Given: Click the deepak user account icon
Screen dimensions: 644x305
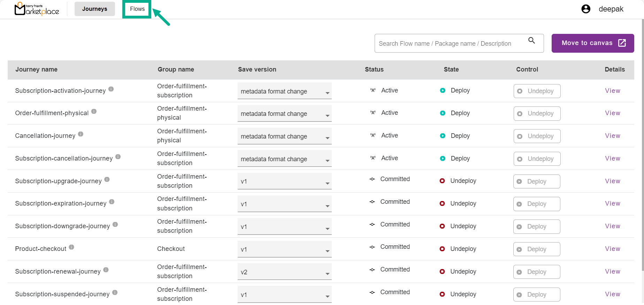Looking at the screenshot, I should (586, 9).
